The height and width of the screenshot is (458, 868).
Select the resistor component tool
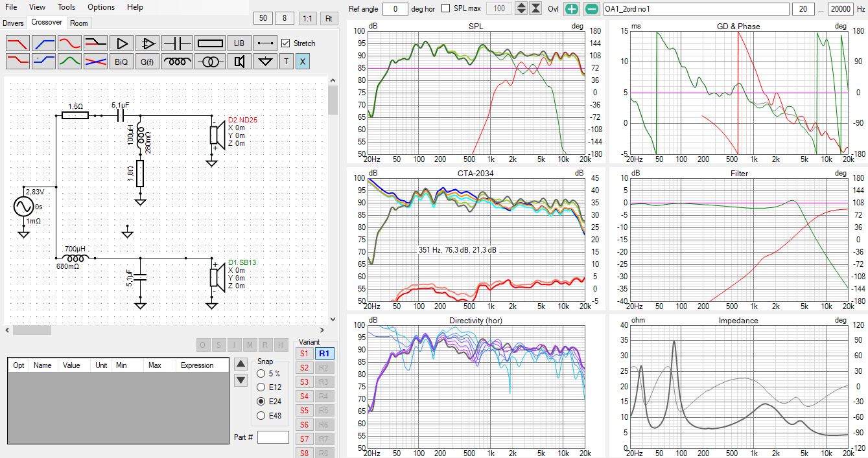[209, 43]
